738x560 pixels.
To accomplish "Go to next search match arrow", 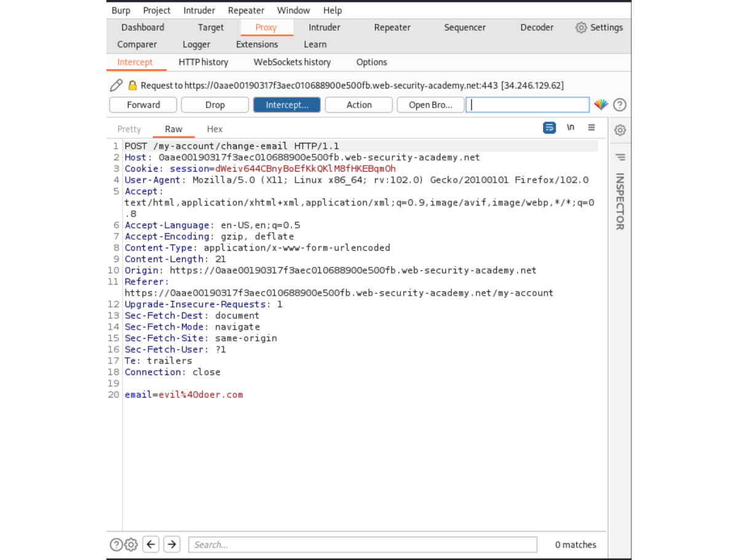I will coord(172,544).
